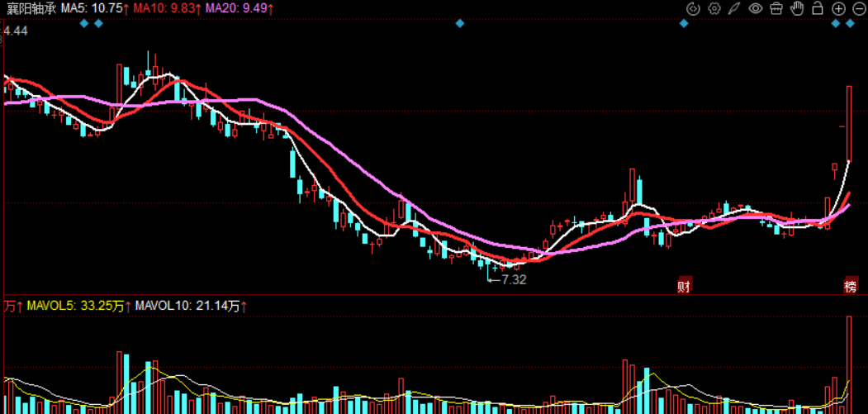Click the 襄阳轴承 stock name label
The height and width of the screenshot is (414, 868).
pos(31,9)
